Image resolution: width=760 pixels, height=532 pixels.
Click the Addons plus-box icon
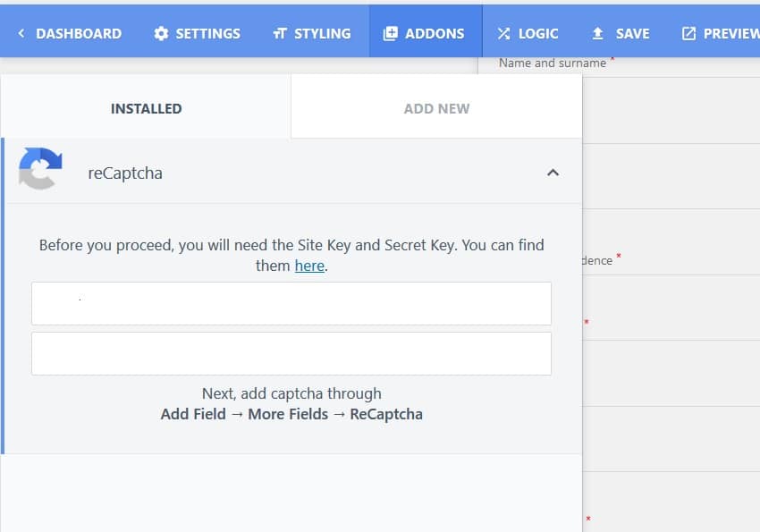click(x=390, y=33)
